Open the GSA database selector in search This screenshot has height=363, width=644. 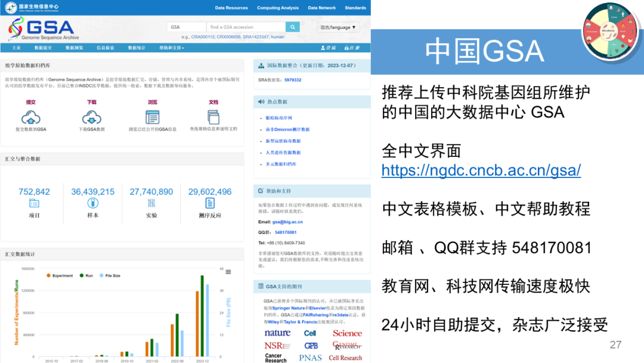(x=187, y=27)
